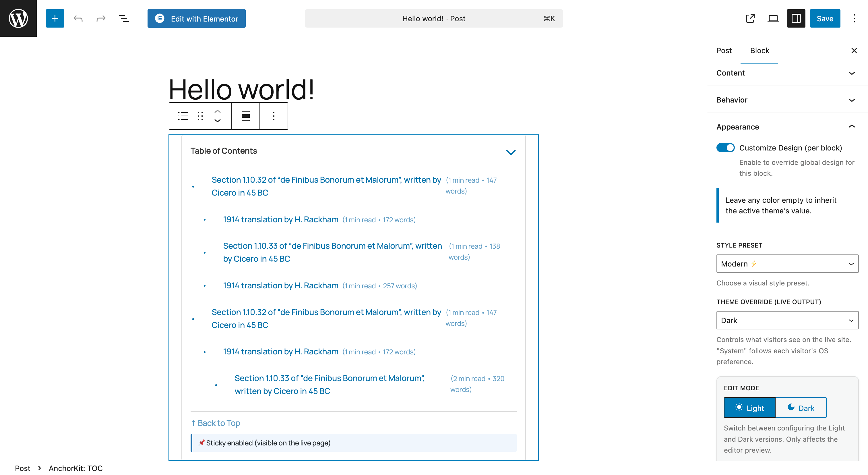Screen dimensions: 868x475
Task: Open the Document Overview list icon
Action: (x=123, y=18)
